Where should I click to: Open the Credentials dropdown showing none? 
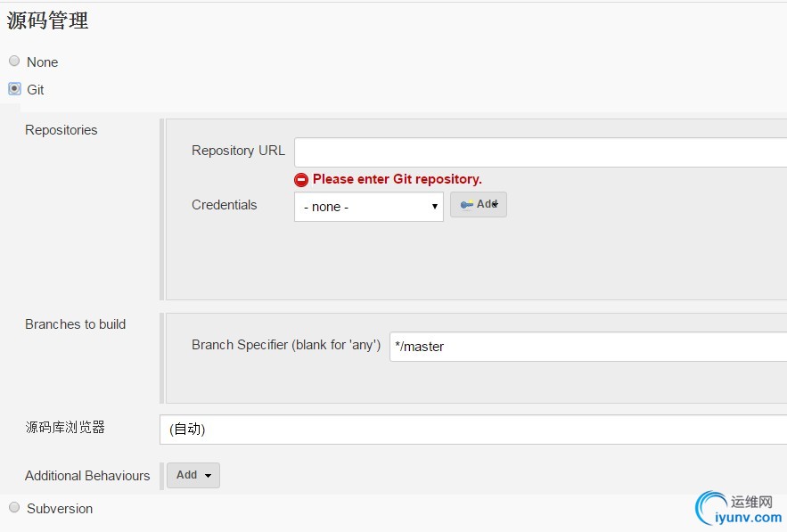(369, 207)
